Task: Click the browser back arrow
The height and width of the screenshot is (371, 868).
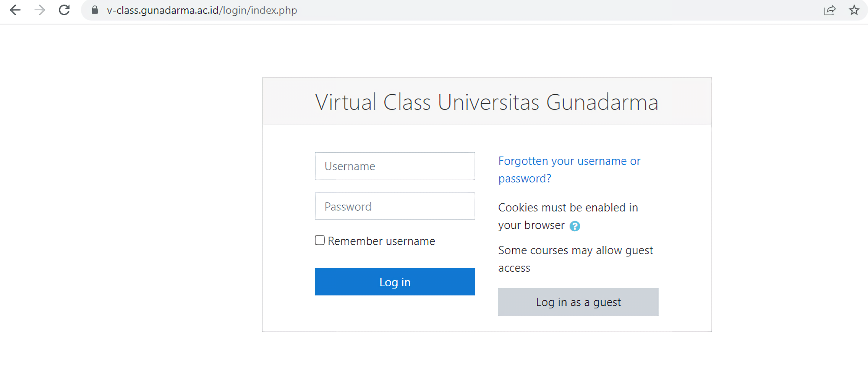Action: (15, 10)
